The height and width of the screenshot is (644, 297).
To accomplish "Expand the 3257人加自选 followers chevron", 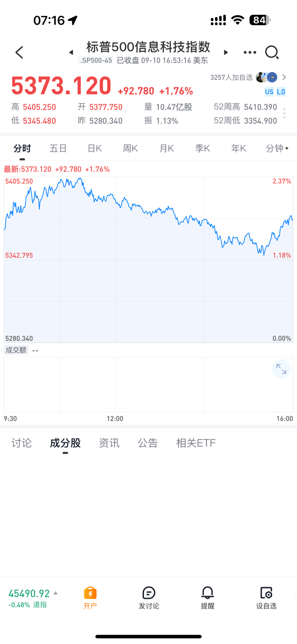I will (284, 77).
